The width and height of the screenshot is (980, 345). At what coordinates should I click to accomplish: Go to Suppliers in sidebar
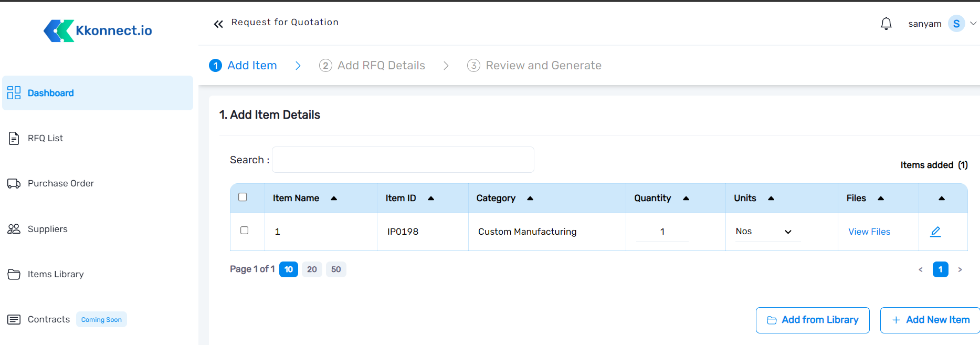click(47, 229)
